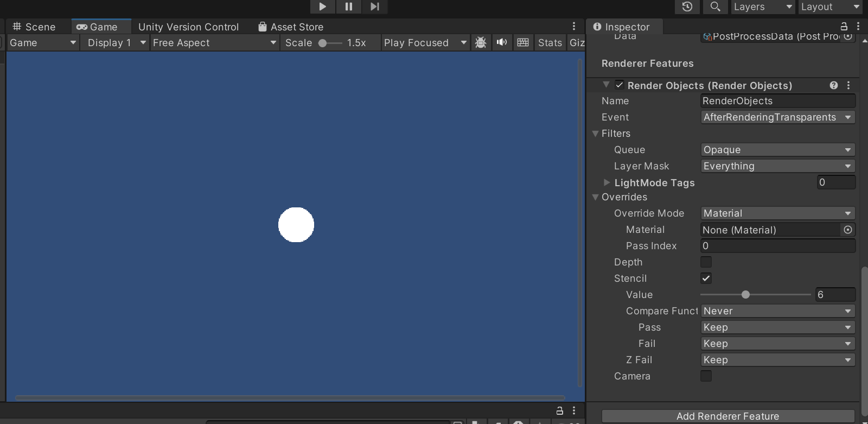Toggle the bug Frame Debugger icon
This screenshot has height=424, width=868.
click(x=481, y=42)
